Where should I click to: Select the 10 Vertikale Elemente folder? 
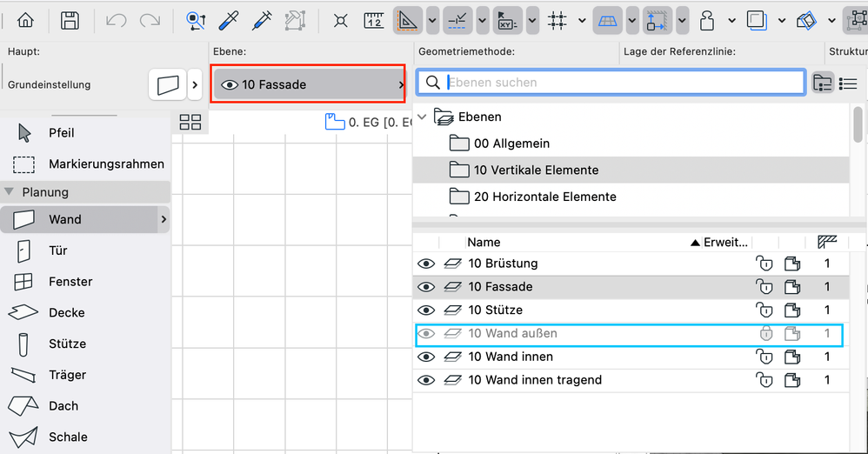[x=631, y=170]
